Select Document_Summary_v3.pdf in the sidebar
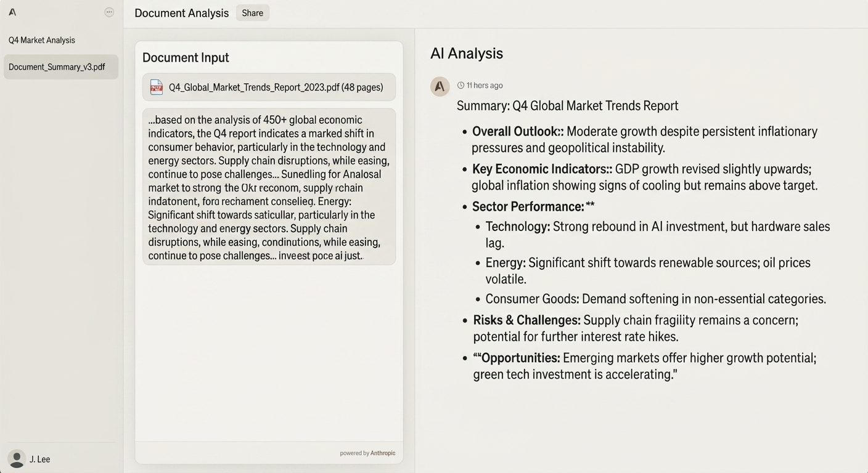Image resolution: width=868 pixels, height=473 pixels. coord(61,67)
